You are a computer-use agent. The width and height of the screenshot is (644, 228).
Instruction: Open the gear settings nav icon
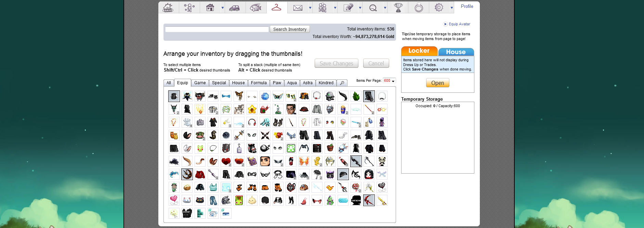[439, 8]
